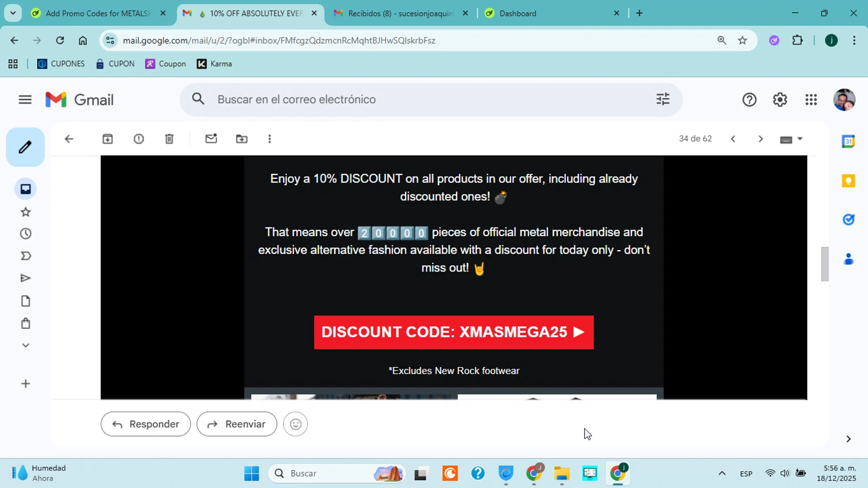This screenshot has width=868, height=488.
Task: Open Inbox from the sidebar
Action: (x=25, y=189)
